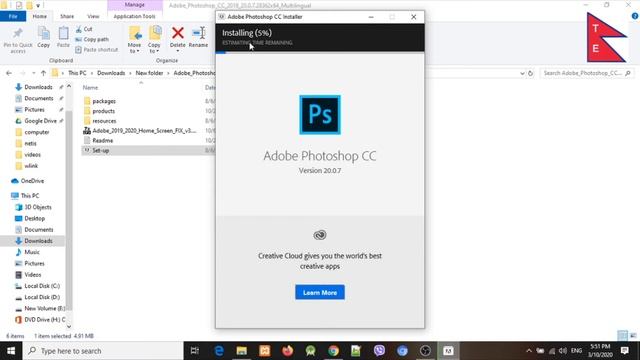The height and width of the screenshot is (360, 640).
Task: Open the File tab
Action: [13, 16]
